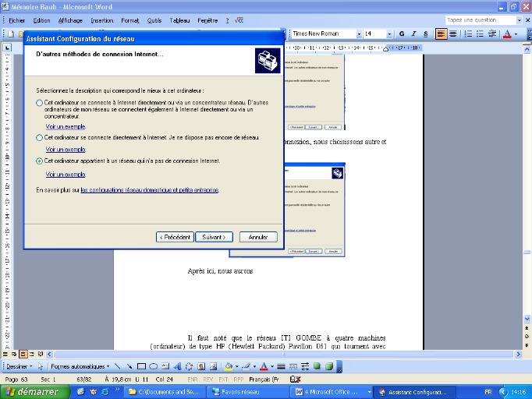The width and height of the screenshot is (532, 399).
Task: Insert a picture from file
Action: (213, 366)
